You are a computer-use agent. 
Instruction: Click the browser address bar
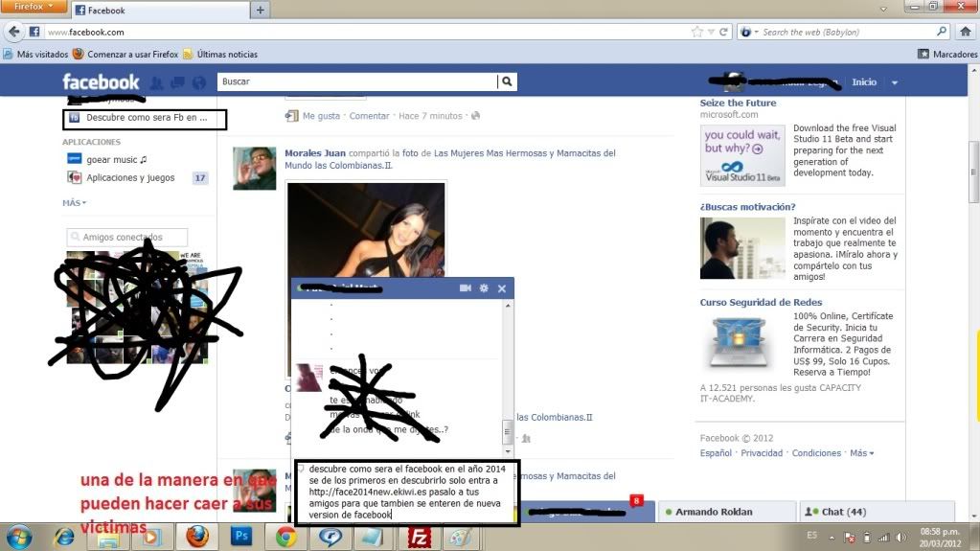tap(369, 32)
